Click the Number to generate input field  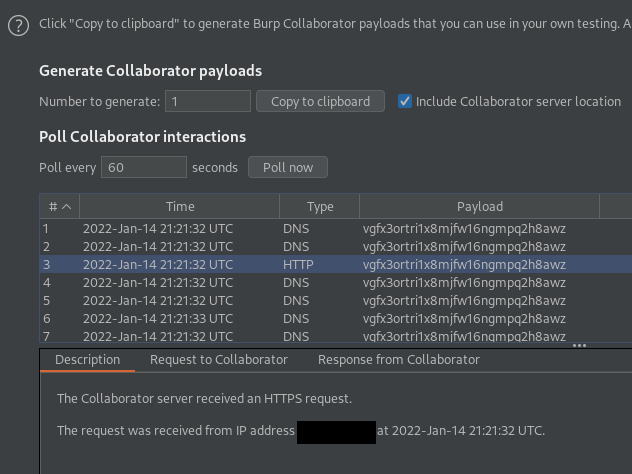pyautogui.click(x=208, y=101)
